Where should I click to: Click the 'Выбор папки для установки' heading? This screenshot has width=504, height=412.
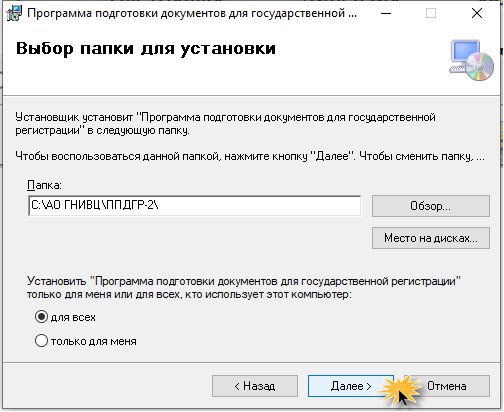[x=146, y=49]
